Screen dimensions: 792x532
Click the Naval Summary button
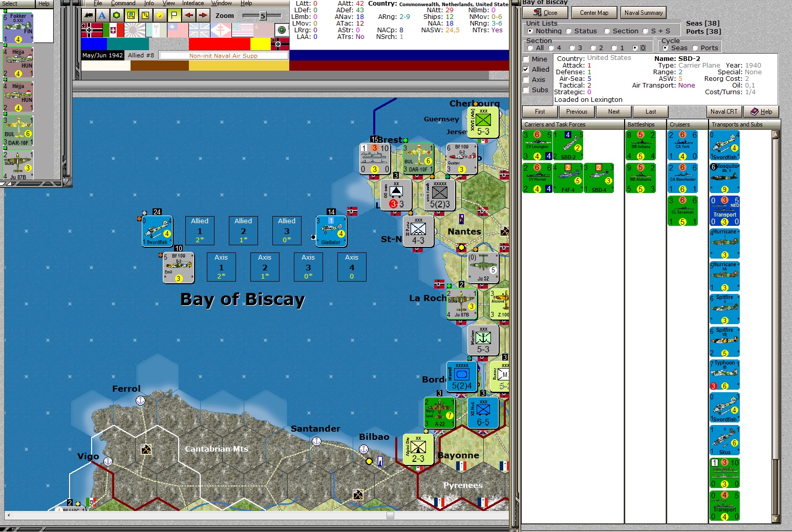[x=644, y=13]
